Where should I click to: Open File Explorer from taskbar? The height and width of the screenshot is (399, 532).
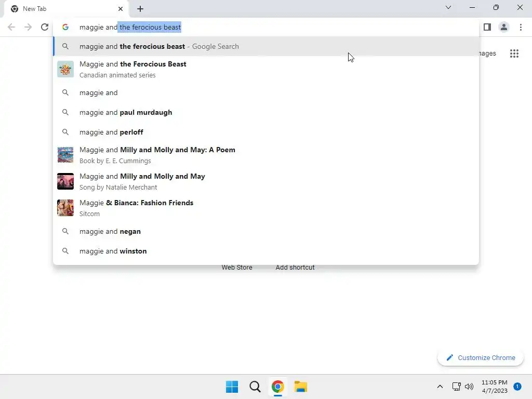pyautogui.click(x=301, y=387)
